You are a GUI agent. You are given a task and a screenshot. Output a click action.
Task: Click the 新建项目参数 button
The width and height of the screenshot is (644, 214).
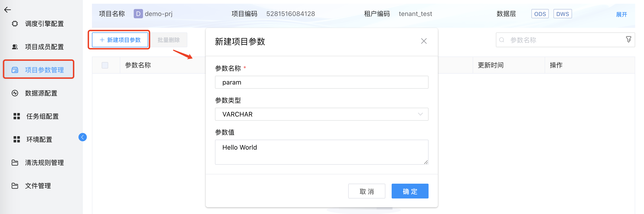[x=119, y=40]
